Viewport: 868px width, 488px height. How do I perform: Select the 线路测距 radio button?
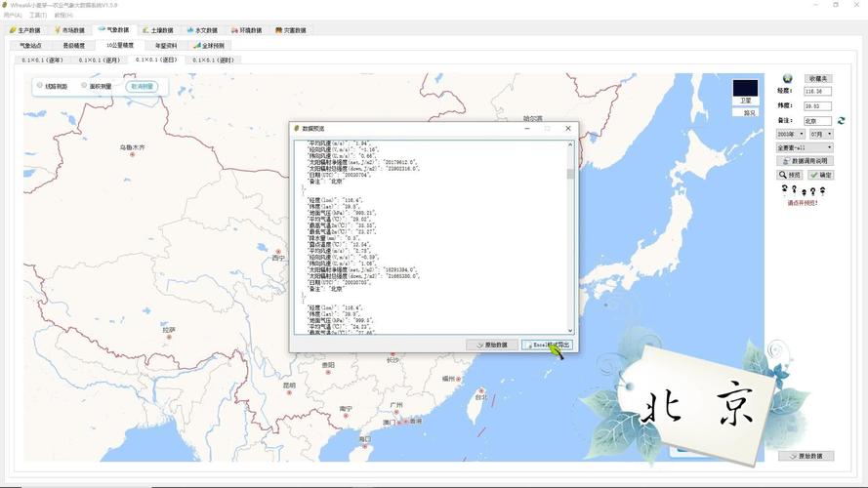coord(40,86)
